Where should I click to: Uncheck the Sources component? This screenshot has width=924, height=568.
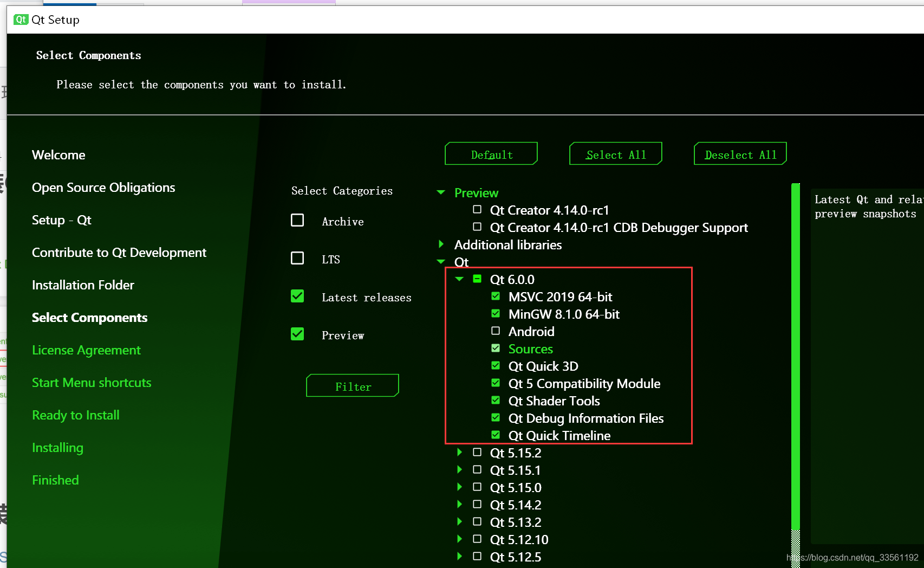(496, 348)
